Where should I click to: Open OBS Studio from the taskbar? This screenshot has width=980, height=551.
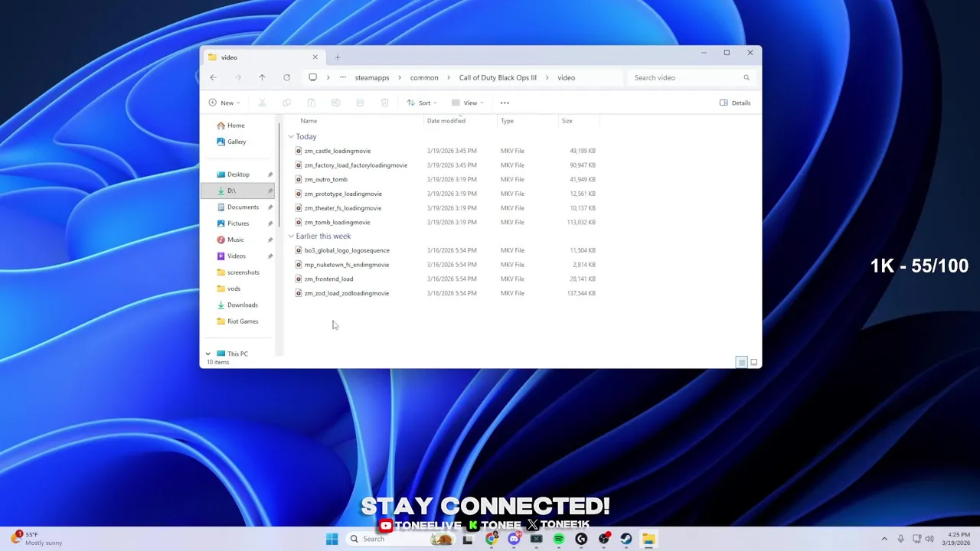[x=604, y=539]
